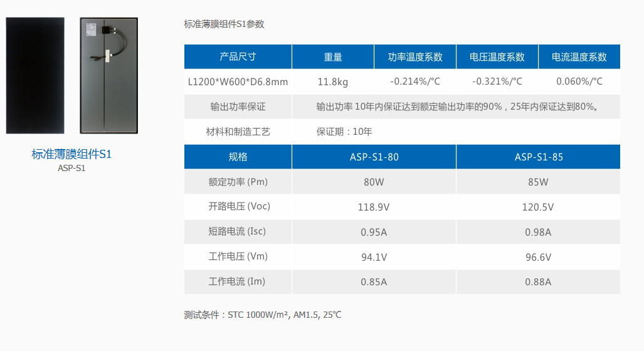Viewport: 644px width, 351px height.
Task: Select the text 保证期：10年
Action: click(x=344, y=132)
